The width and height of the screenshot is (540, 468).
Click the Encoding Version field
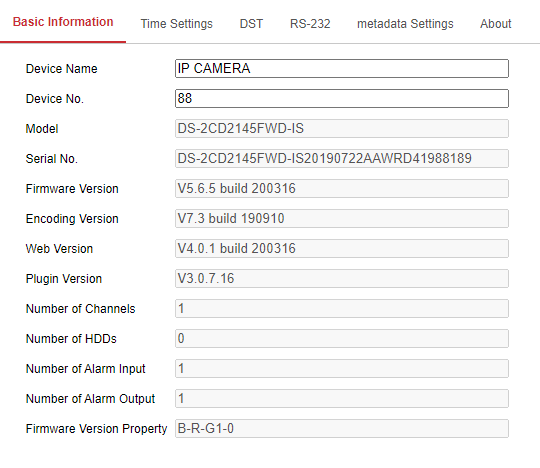[342, 218]
